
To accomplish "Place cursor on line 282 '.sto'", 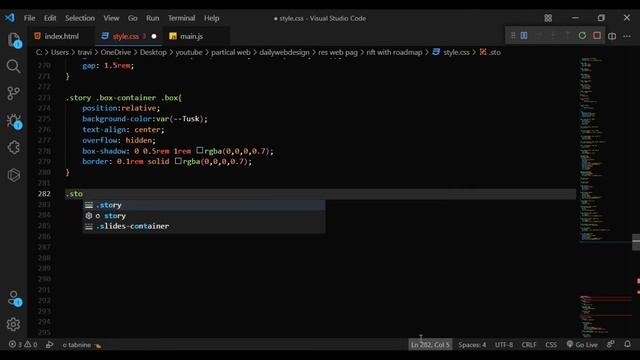I will (x=74, y=194).
